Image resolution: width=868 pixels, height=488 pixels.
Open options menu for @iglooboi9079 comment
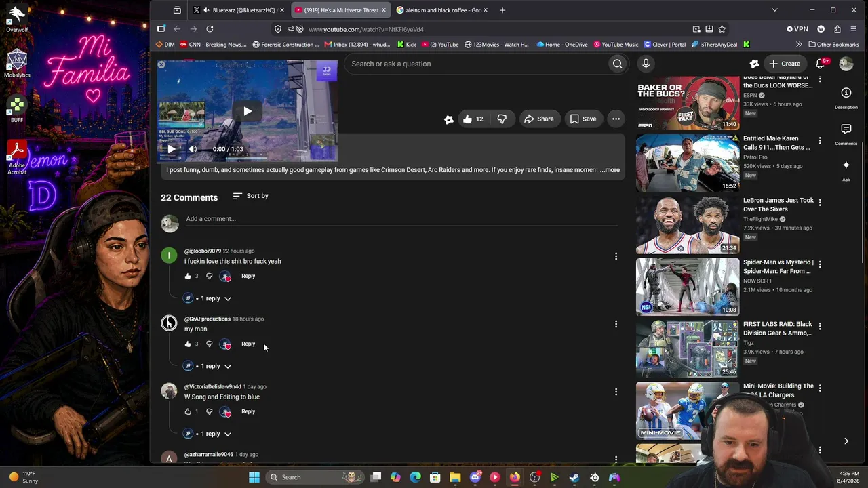click(616, 256)
